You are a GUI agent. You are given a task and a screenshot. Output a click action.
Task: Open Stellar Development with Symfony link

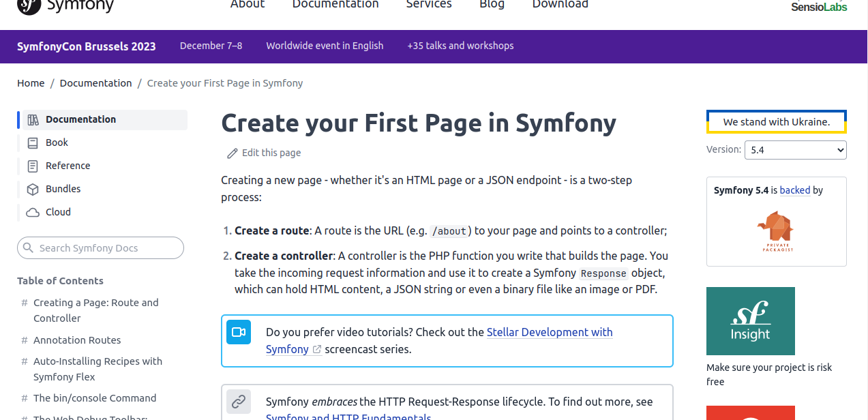439,340
